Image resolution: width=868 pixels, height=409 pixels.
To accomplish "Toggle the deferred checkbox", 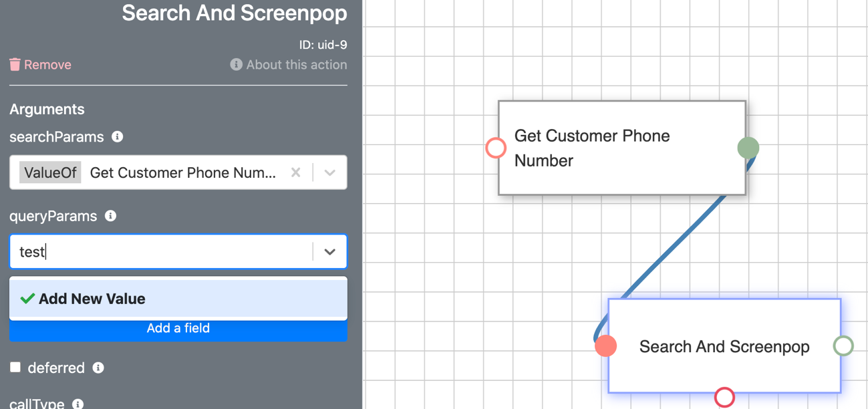I will coord(15,367).
